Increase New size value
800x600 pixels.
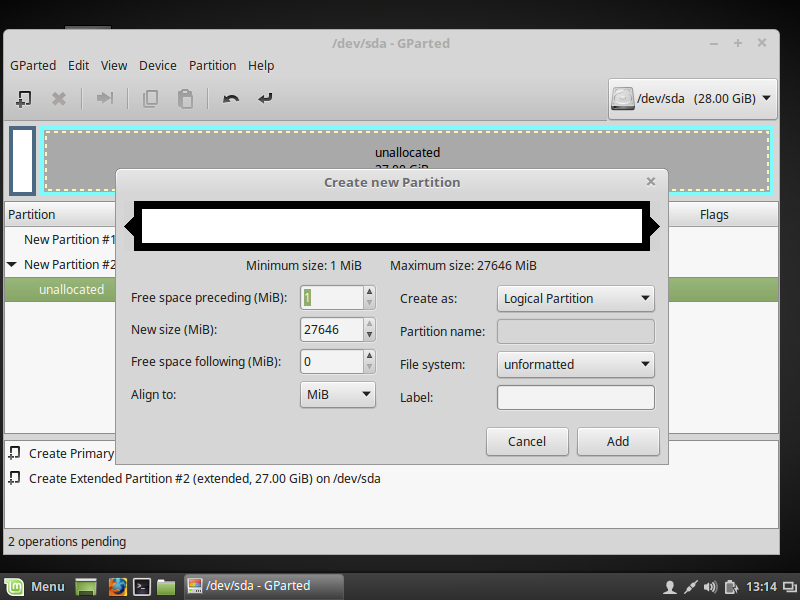coord(369,323)
